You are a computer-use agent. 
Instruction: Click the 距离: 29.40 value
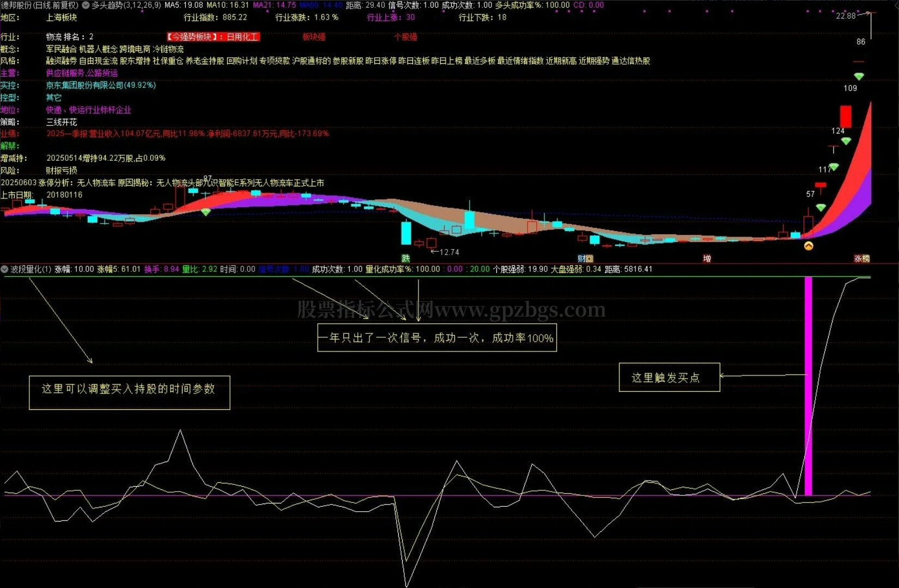pyautogui.click(x=366, y=5)
